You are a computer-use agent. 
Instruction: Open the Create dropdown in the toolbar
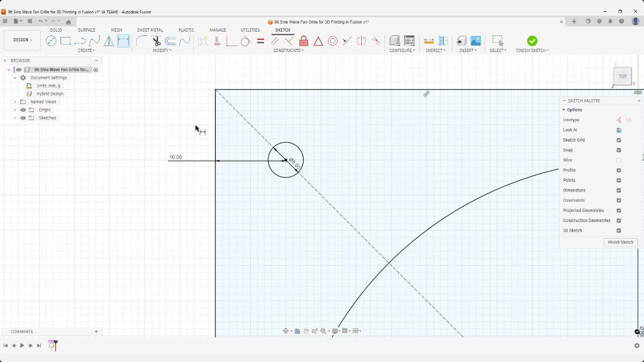click(86, 50)
